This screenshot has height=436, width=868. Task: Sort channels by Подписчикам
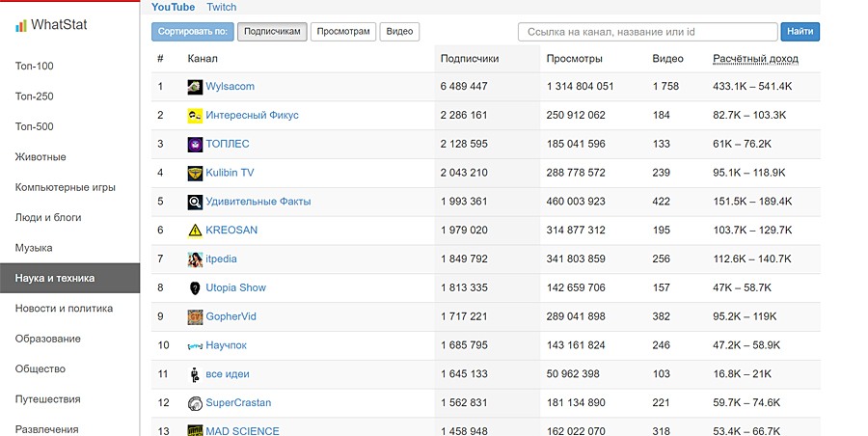tap(273, 32)
